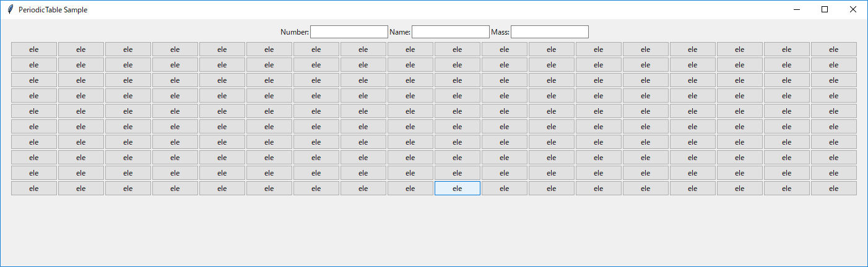868x267 pixels.
Task: Select the first ele button in fifth row
Action: coord(34,111)
